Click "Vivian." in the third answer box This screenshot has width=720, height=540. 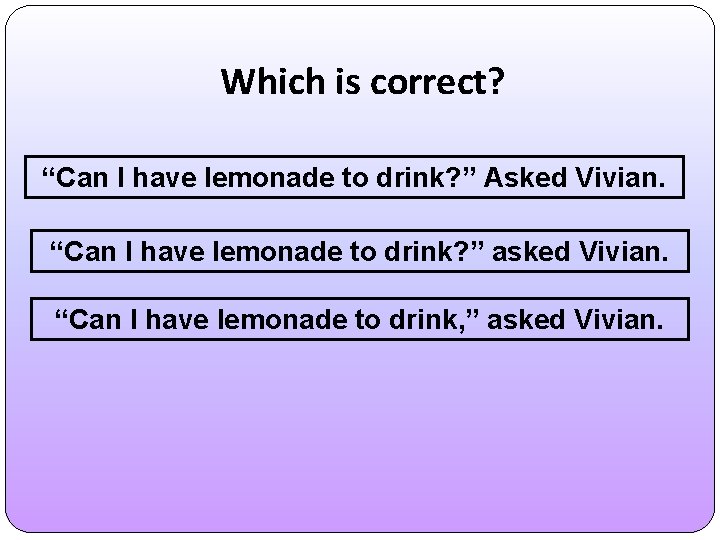pyautogui.click(x=618, y=319)
